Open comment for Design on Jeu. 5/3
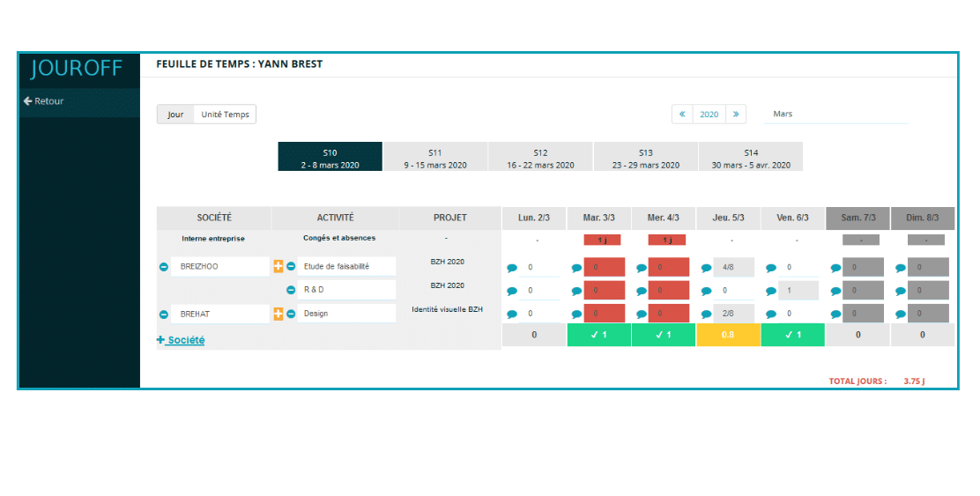 point(706,315)
